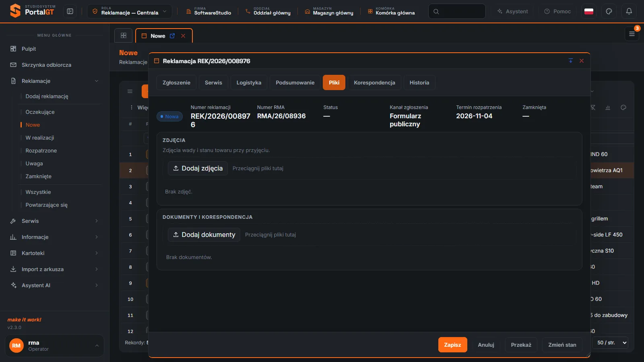Open Skrzynka odbiorcza inbox

(x=55, y=65)
